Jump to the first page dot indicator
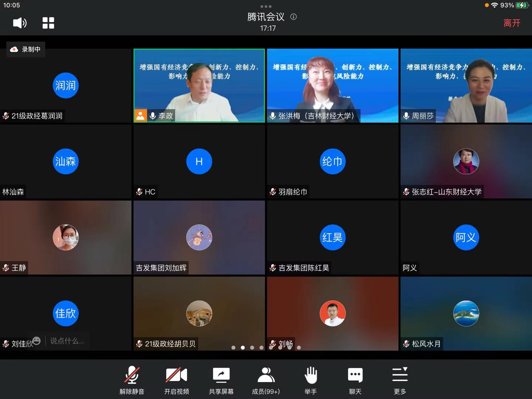 [x=233, y=348]
